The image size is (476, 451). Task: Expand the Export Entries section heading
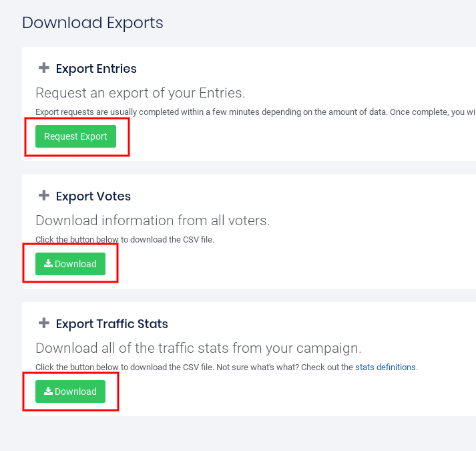click(96, 69)
